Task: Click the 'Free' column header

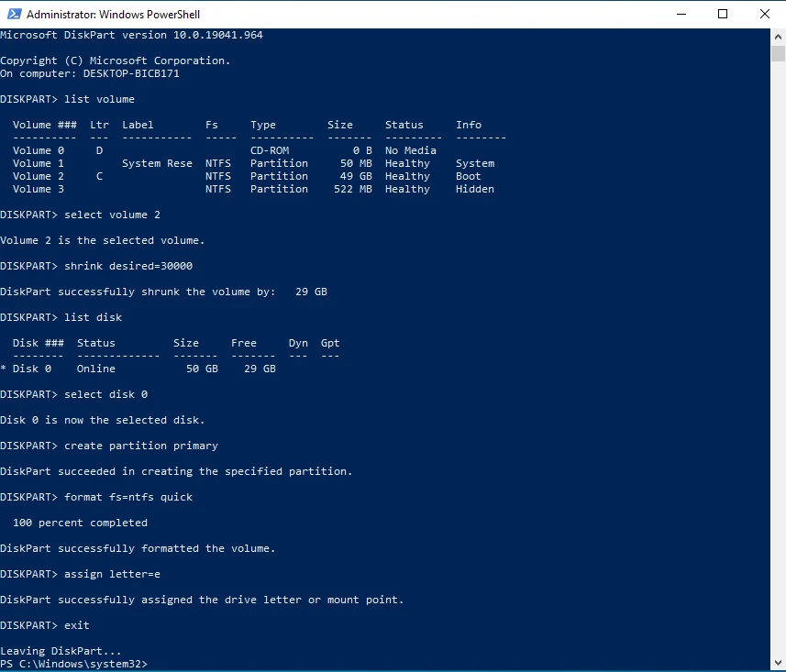Action: (244, 343)
